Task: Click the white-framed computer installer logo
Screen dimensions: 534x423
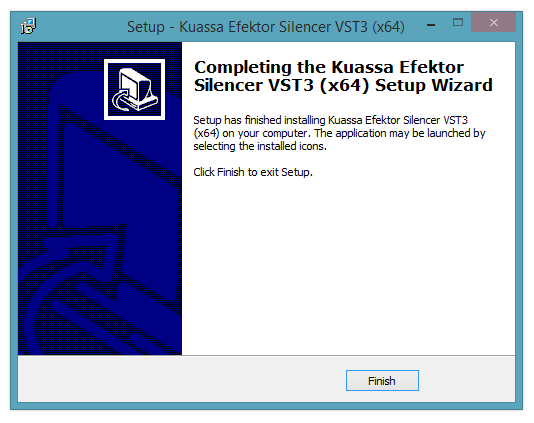Action: point(135,89)
